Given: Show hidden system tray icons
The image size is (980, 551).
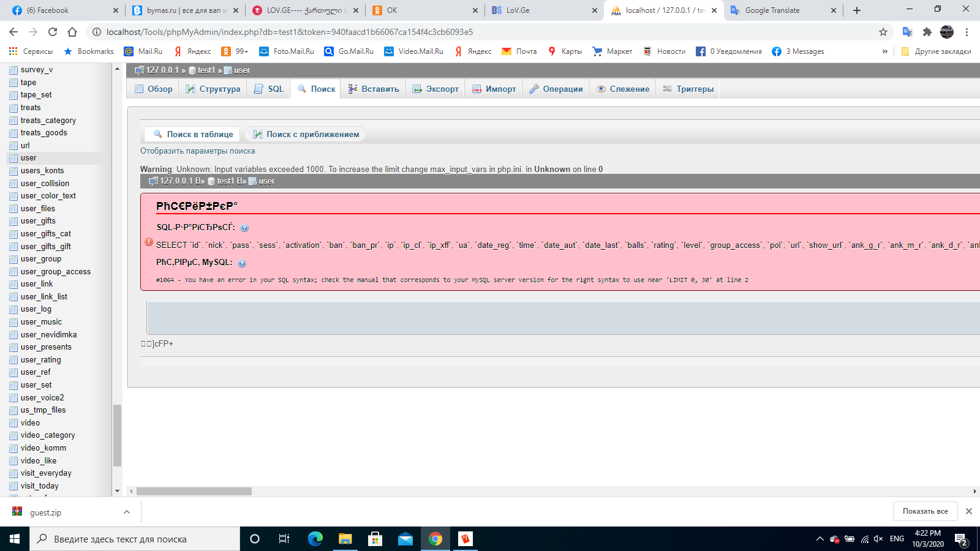Looking at the screenshot, I should [820, 539].
